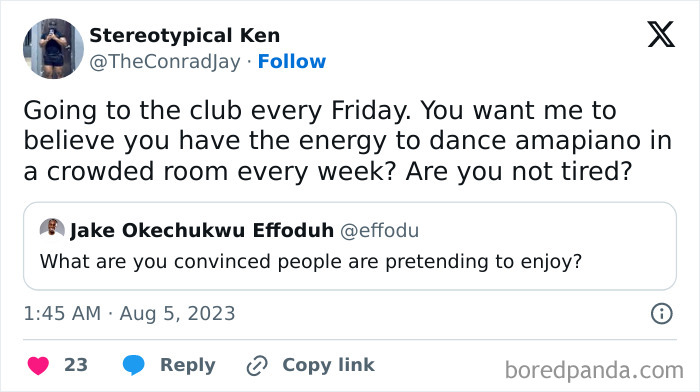
Task: Click the chain link copy icon
Action: [x=257, y=366]
